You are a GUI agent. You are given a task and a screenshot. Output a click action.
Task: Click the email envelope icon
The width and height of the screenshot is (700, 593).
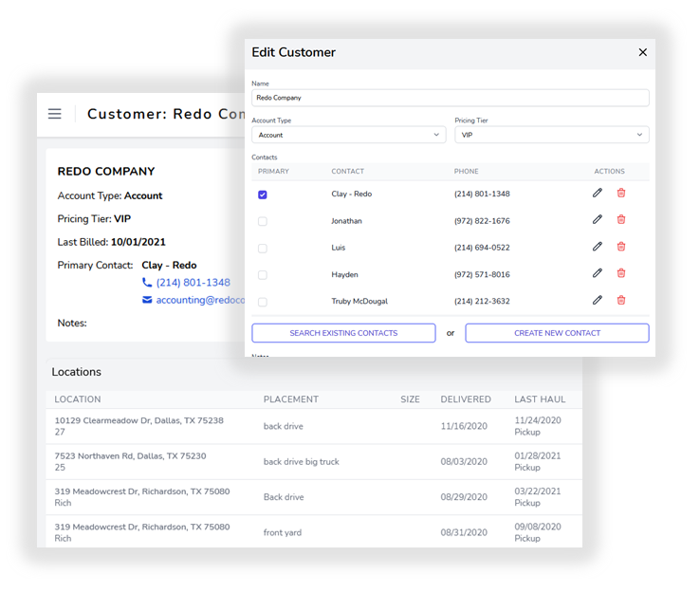147,300
